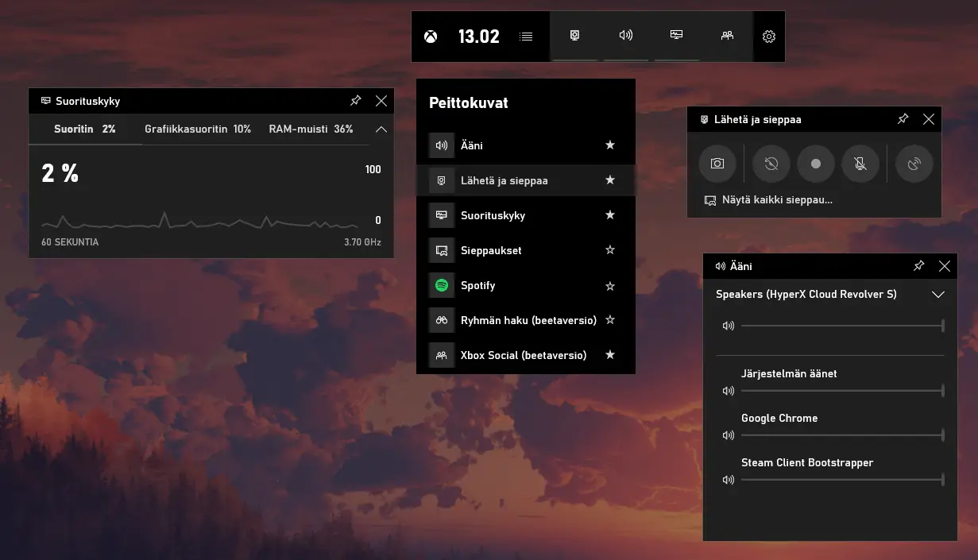Mute Järjestelmän äänet with its speaker icon
978x560 pixels.
(728, 391)
